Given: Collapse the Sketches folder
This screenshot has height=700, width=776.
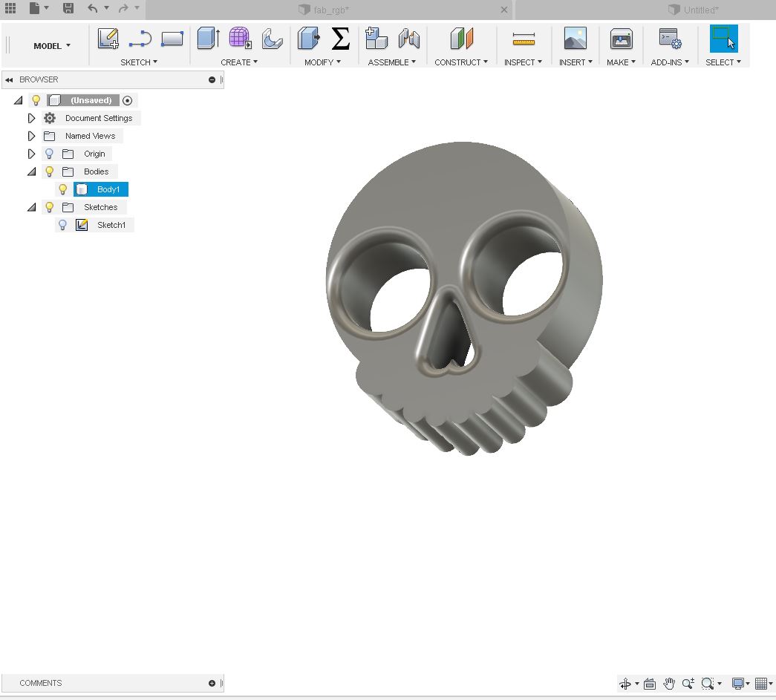Looking at the screenshot, I should (x=32, y=207).
